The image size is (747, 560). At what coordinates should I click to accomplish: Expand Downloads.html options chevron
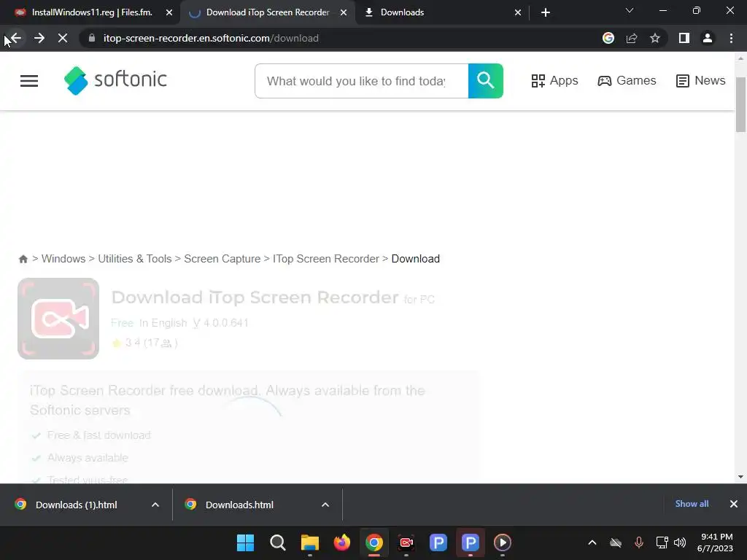(x=325, y=505)
